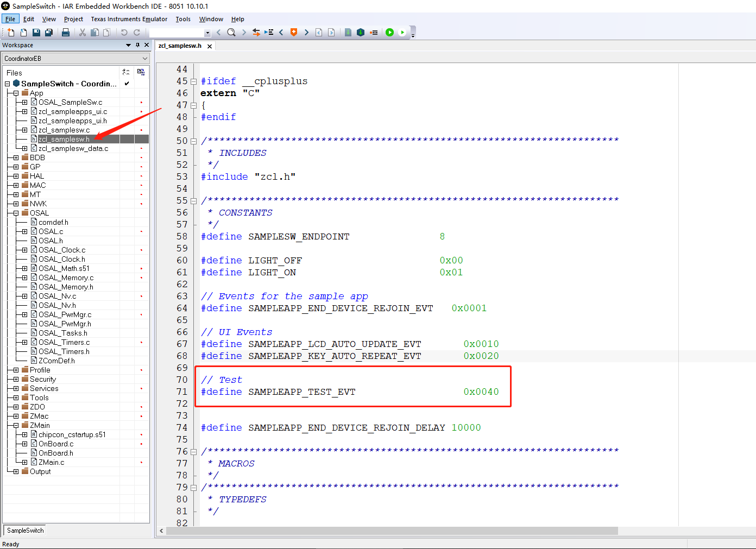Click the orange Toggle Bookmark icon
756x549 pixels.
point(294,33)
